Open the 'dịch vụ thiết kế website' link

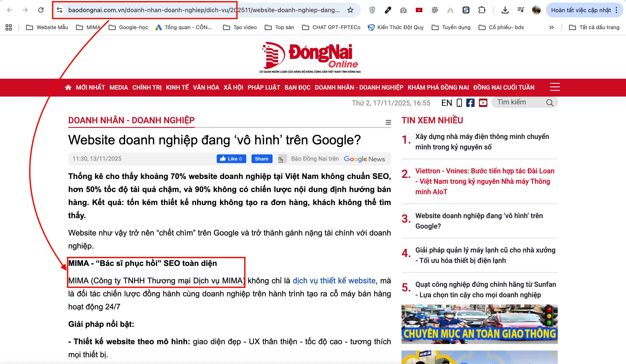(x=334, y=281)
